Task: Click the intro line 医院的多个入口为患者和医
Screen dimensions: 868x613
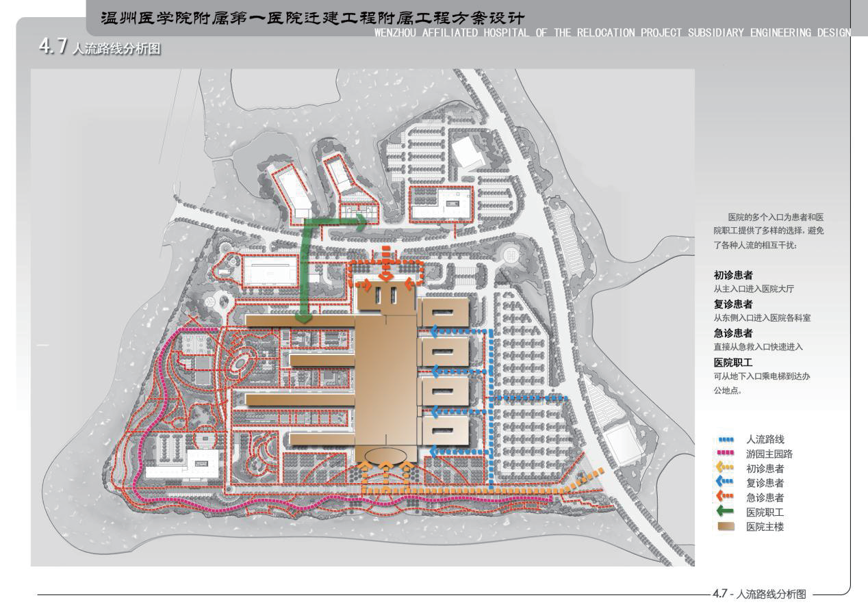Action: [x=775, y=217]
